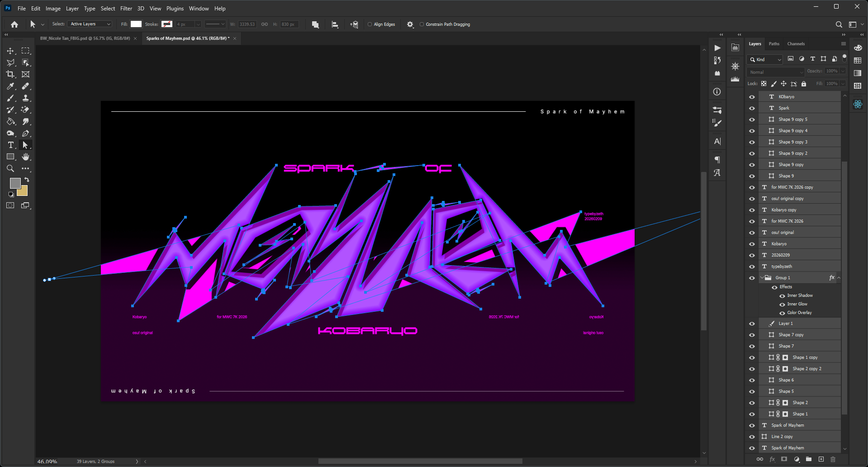Click the delete layer trash icon
This screenshot has height=467, width=868.
tap(833, 459)
